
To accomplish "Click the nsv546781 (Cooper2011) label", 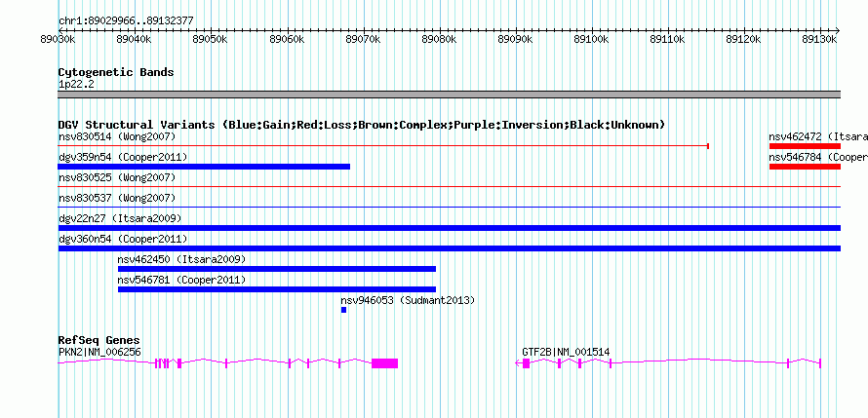I will (x=181, y=281).
